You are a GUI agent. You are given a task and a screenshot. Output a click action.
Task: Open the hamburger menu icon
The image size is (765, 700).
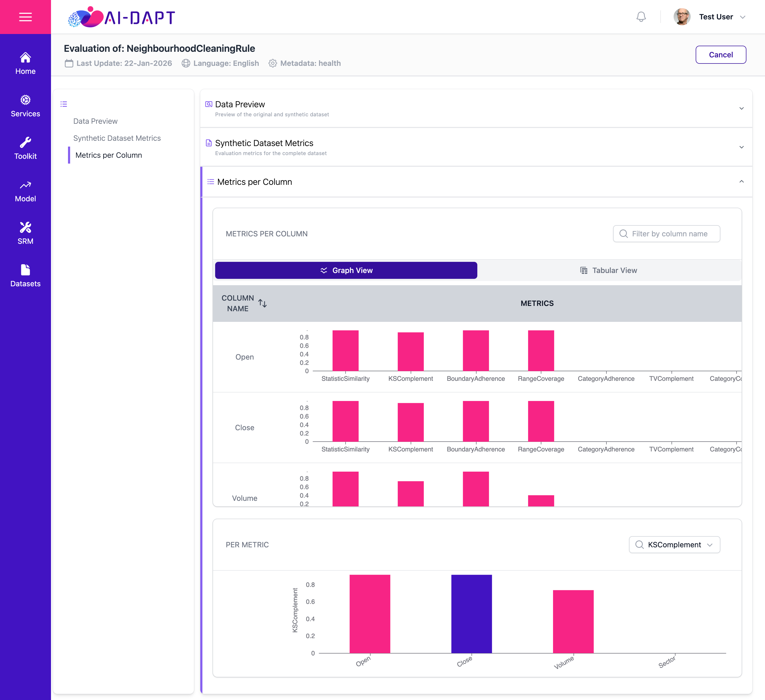coord(25,17)
